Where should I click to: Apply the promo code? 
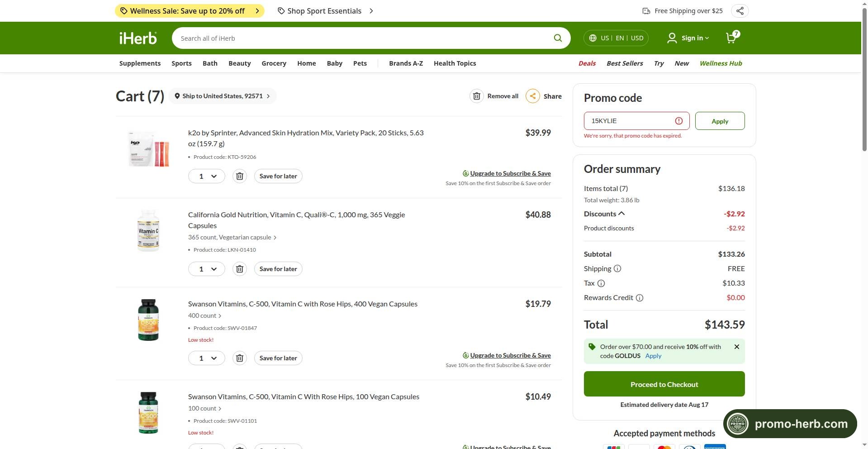720,121
